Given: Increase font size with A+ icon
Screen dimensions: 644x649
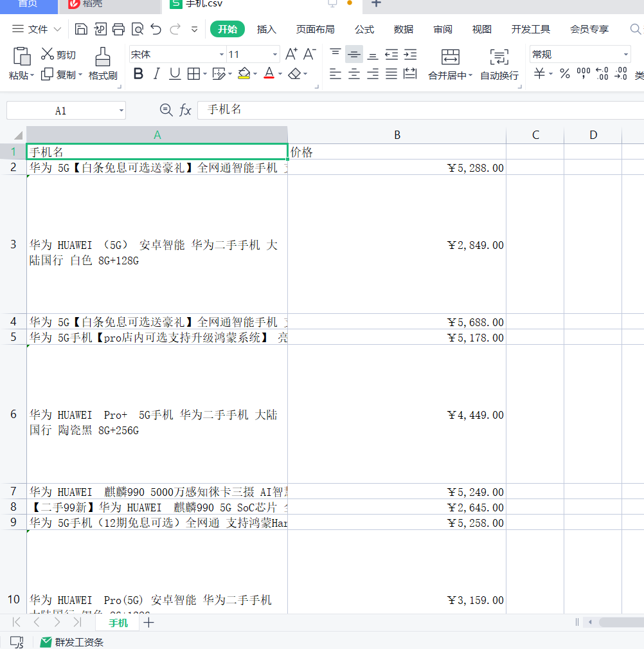Looking at the screenshot, I should 291,54.
